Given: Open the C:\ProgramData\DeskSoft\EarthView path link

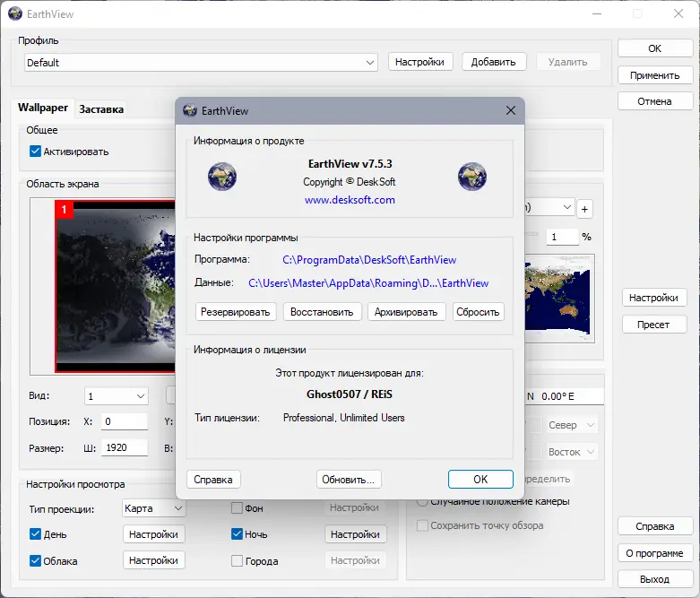Looking at the screenshot, I should 369,260.
